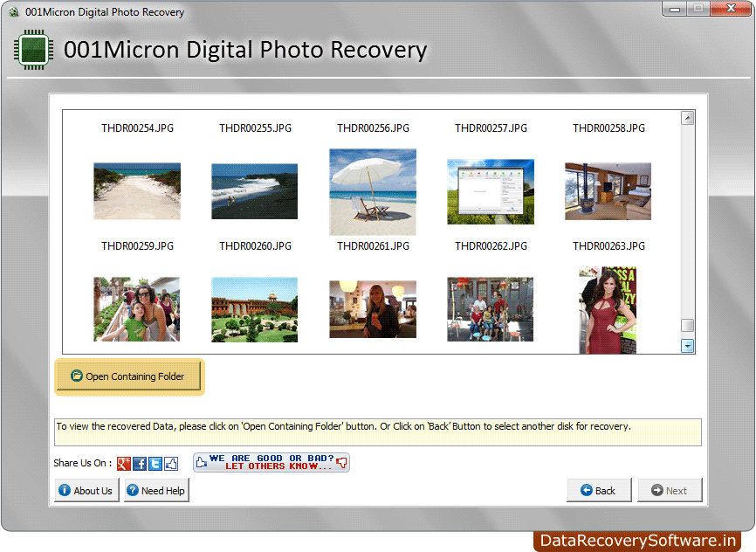Click the vertical scrollbar thumb
756x552 pixels.
click(688, 325)
